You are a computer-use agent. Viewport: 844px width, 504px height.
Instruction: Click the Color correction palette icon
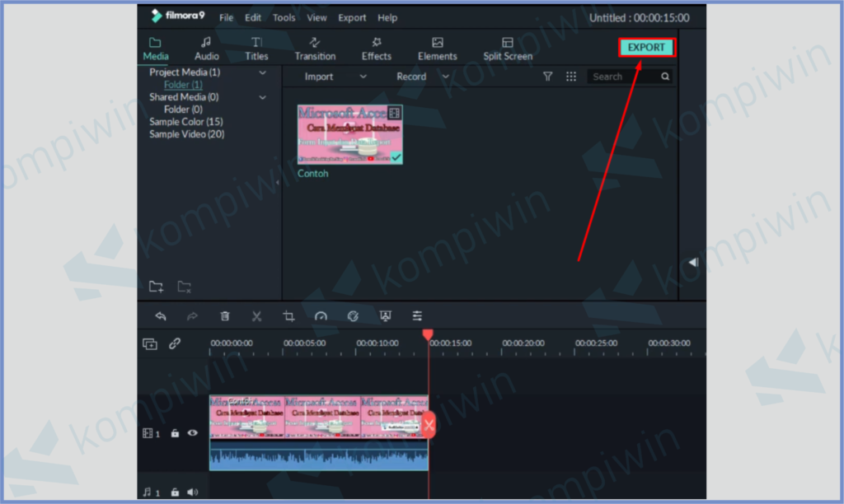353,316
